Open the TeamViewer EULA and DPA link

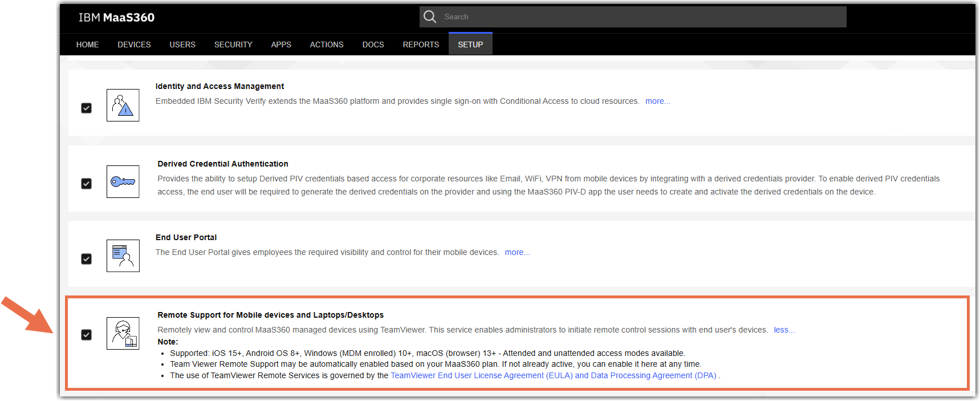(554, 375)
